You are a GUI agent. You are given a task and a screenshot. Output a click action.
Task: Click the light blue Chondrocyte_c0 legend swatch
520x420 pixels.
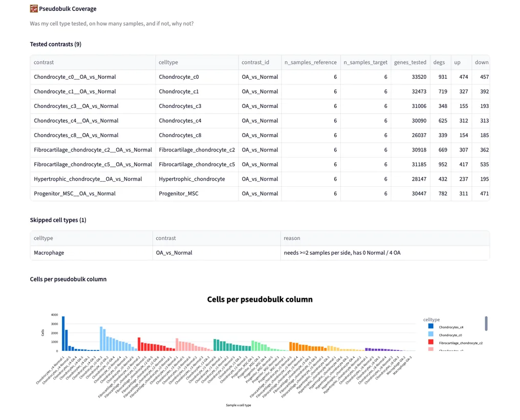click(x=431, y=334)
